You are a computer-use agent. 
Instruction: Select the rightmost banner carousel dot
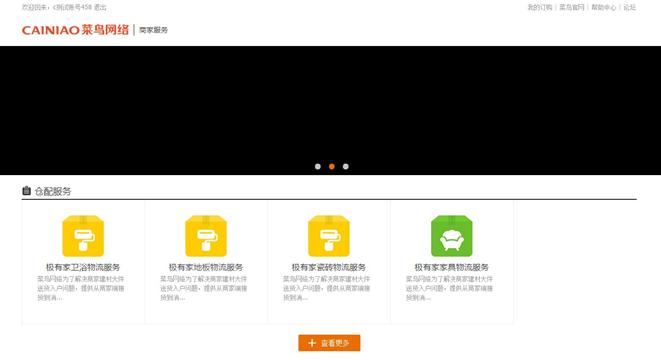346,167
